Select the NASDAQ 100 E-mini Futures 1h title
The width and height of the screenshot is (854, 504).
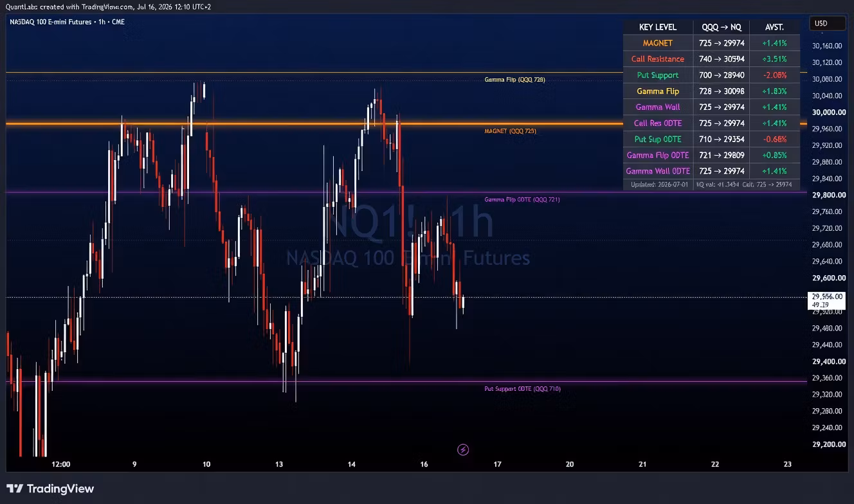tap(67, 22)
